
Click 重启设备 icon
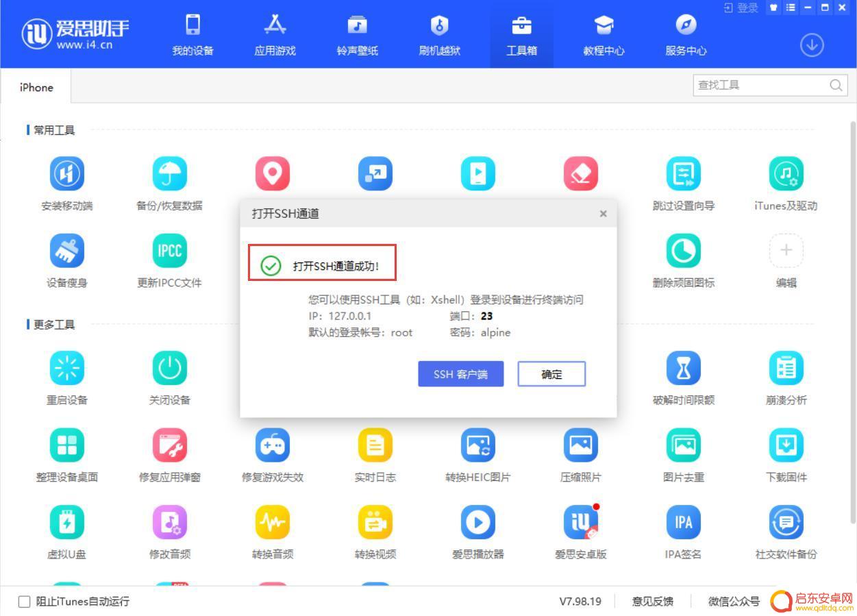pyautogui.click(x=67, y=369)
